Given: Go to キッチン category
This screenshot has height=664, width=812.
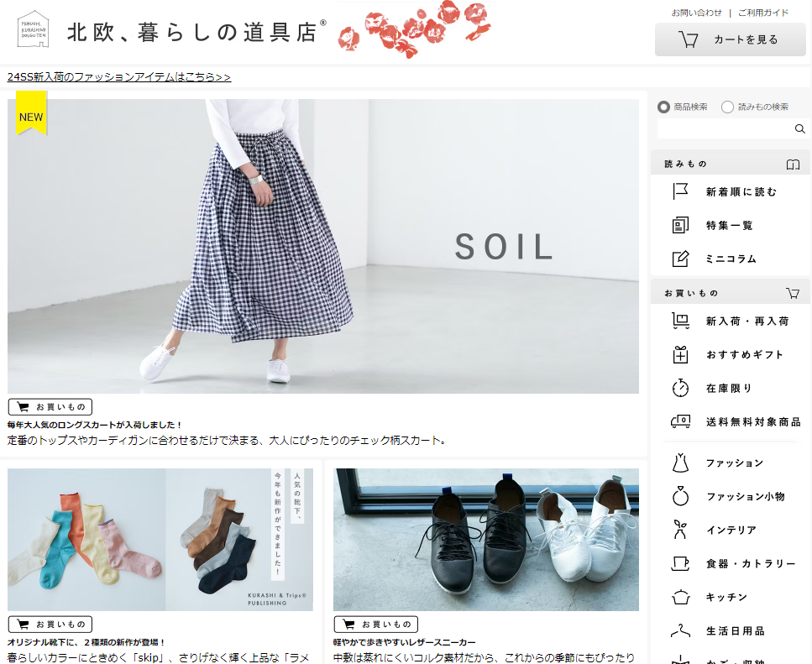Looking at the screenshot, I should pyautogui.click(x=726, y=597).
